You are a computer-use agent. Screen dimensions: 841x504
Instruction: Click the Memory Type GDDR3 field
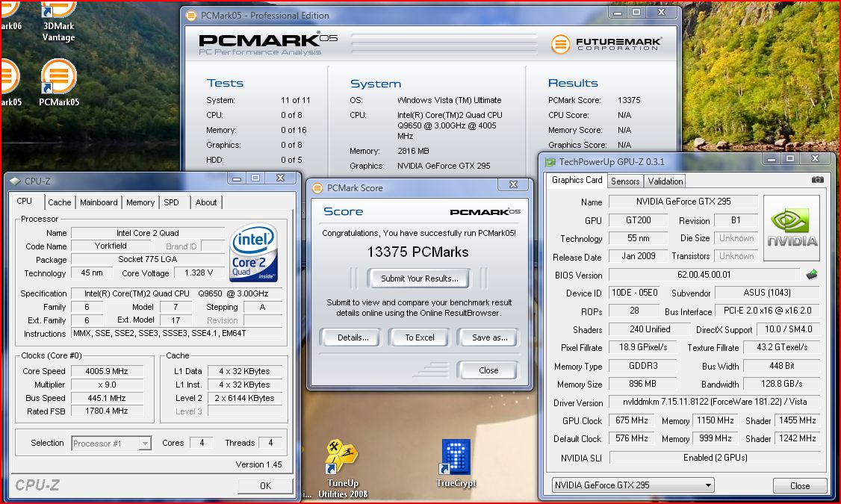(642, 366)
